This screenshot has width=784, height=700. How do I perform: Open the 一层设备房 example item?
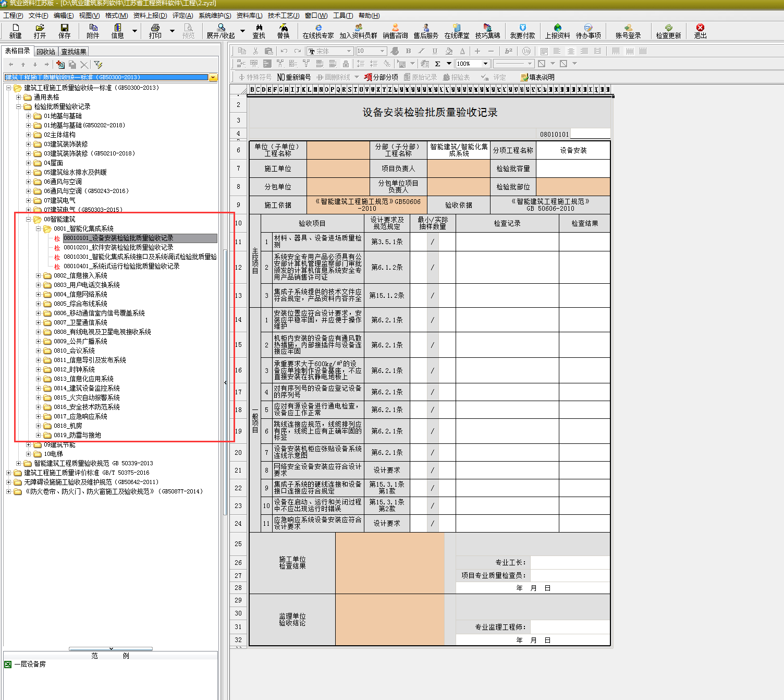coord(30,664)
